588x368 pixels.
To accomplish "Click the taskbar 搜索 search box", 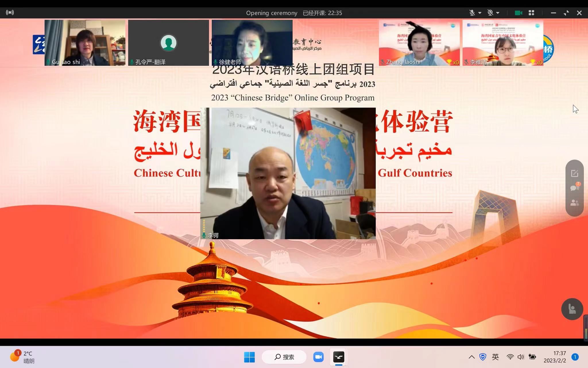I will [x=284, y=357].
